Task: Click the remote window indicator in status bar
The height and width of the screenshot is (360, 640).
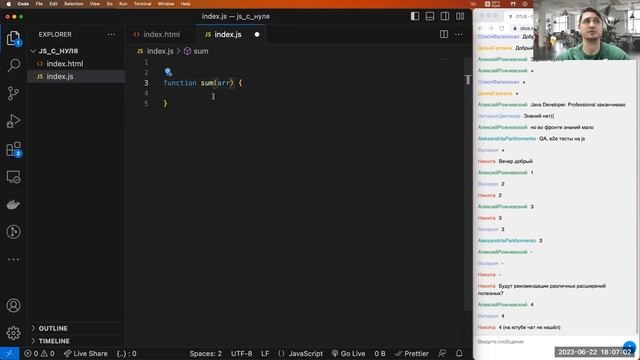Action: tap(9, 353)
